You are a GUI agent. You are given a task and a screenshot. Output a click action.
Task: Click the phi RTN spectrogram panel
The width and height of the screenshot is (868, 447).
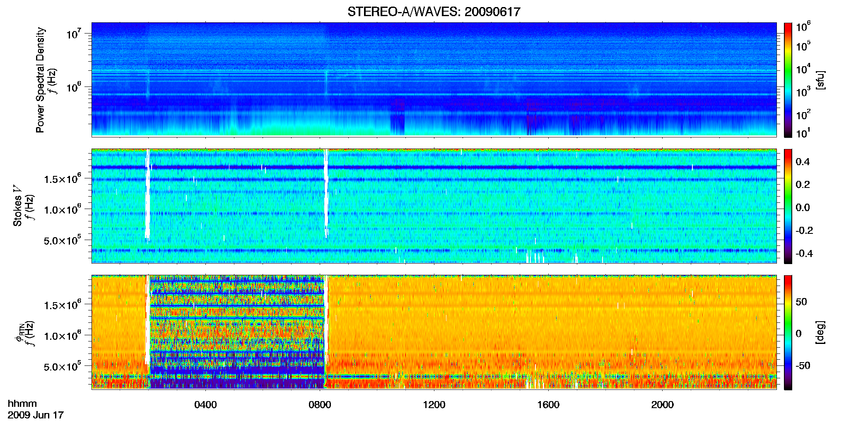point(434,332)
